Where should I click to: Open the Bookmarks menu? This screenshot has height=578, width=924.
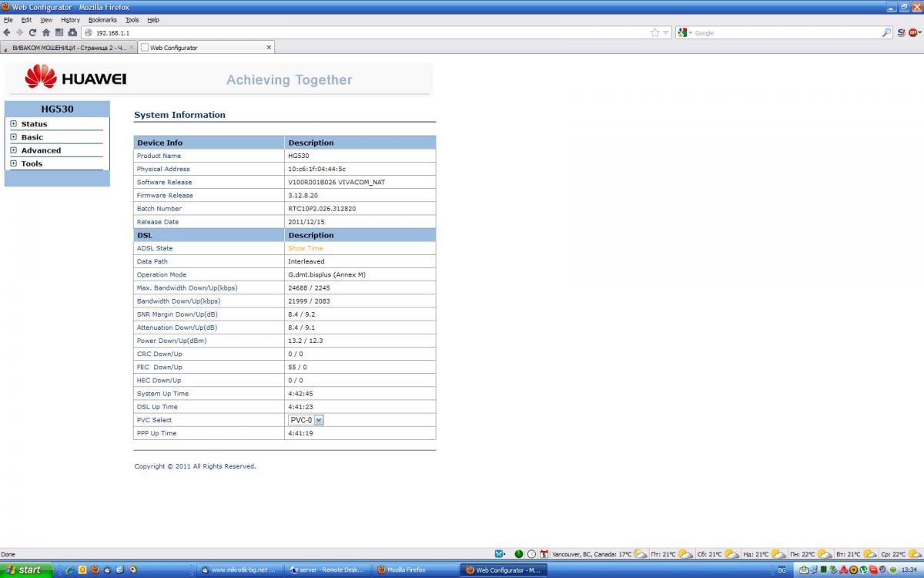click(x=102, y=19)
